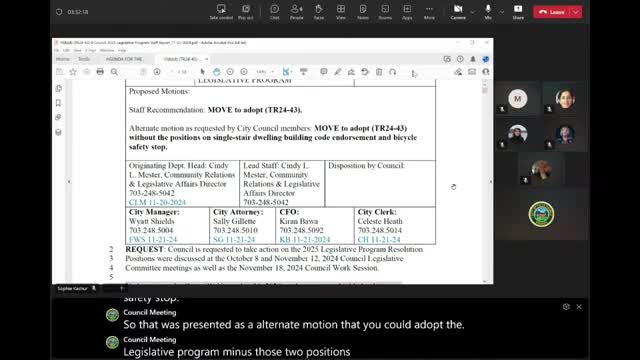Click the Take control button

tap(221, 12)
